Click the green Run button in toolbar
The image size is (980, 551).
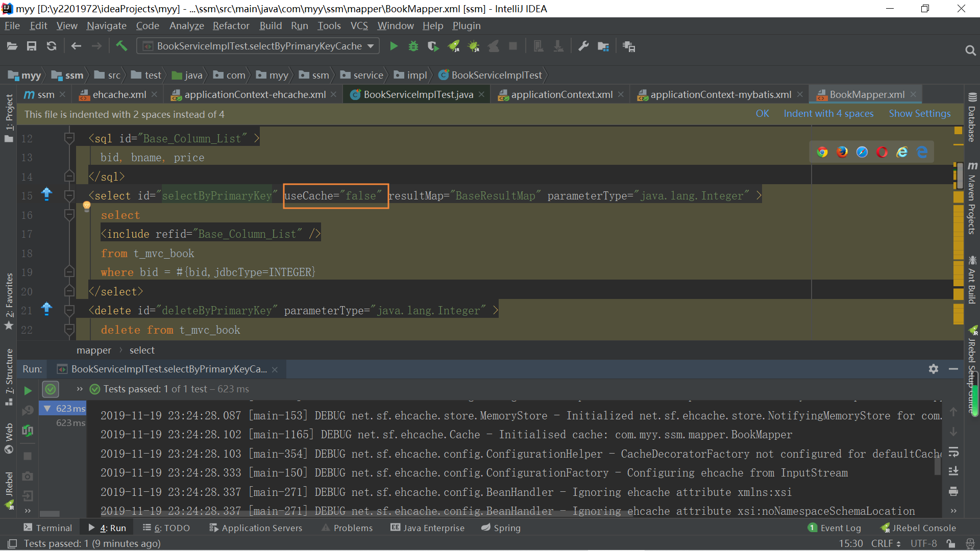click(x=394, y=46)
